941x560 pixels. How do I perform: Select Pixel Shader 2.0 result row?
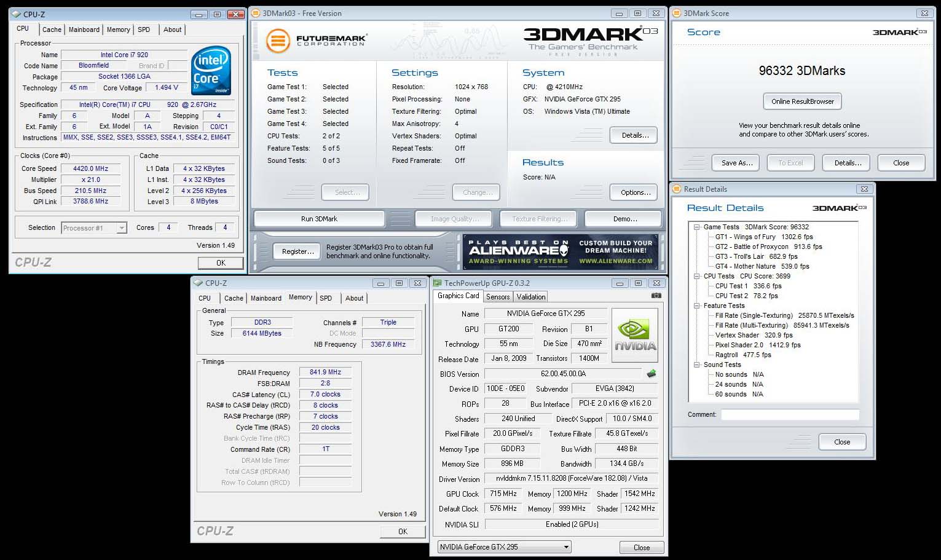pyautogui.click(x=758, y=345)
